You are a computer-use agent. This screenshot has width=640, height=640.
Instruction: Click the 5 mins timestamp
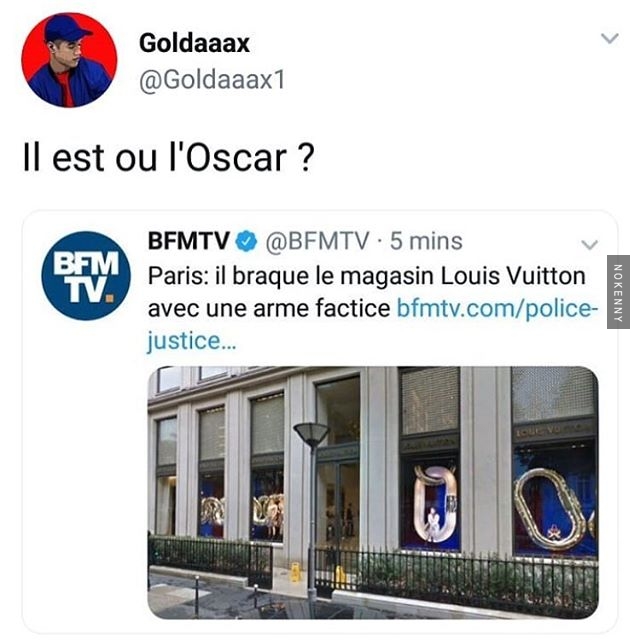pyautogui.click(x=426, y=241)
